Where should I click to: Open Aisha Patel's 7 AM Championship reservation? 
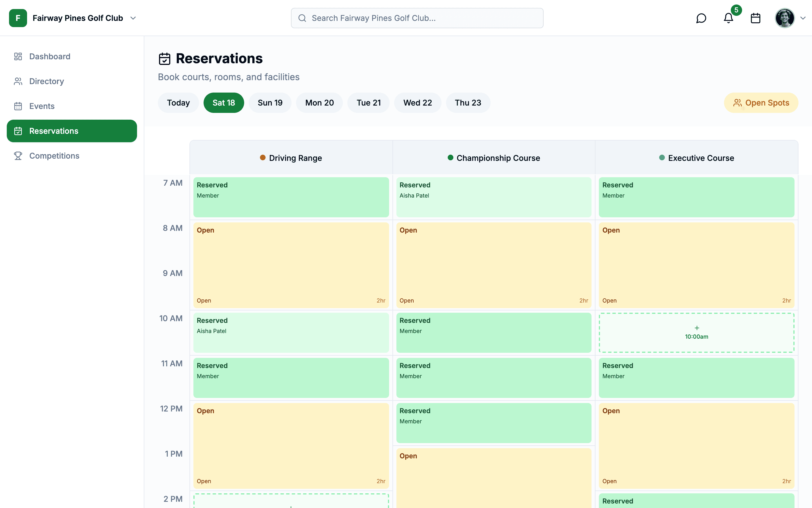coord(494,197)
